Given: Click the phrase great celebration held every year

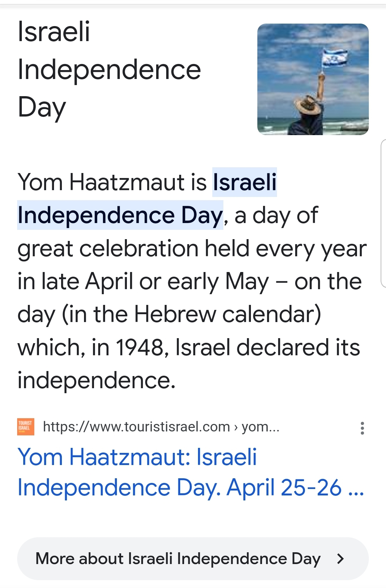Looking at the screenshot, I should [x=192, y=248].
